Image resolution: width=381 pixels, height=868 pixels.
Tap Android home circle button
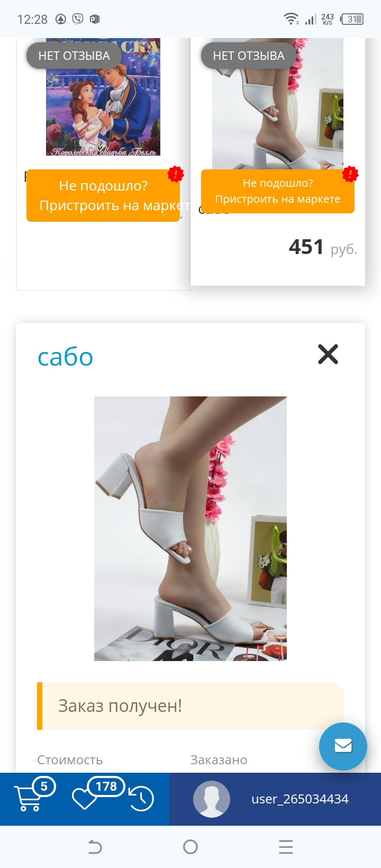pyautogui.click(x=190, y=847)
